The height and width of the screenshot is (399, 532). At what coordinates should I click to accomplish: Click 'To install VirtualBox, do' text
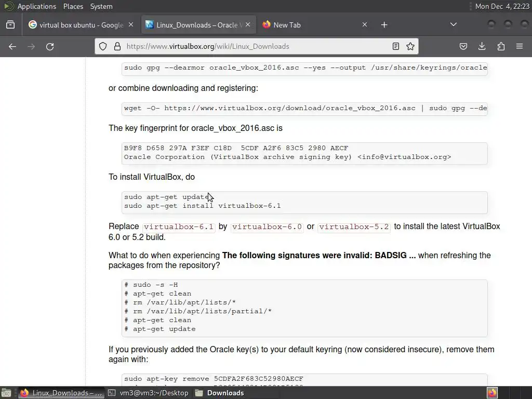point(152,177)
